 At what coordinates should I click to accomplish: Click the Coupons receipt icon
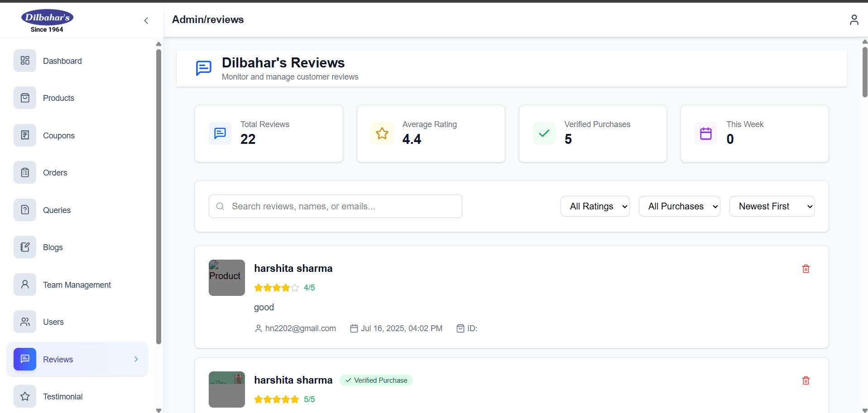coord(25,135)
